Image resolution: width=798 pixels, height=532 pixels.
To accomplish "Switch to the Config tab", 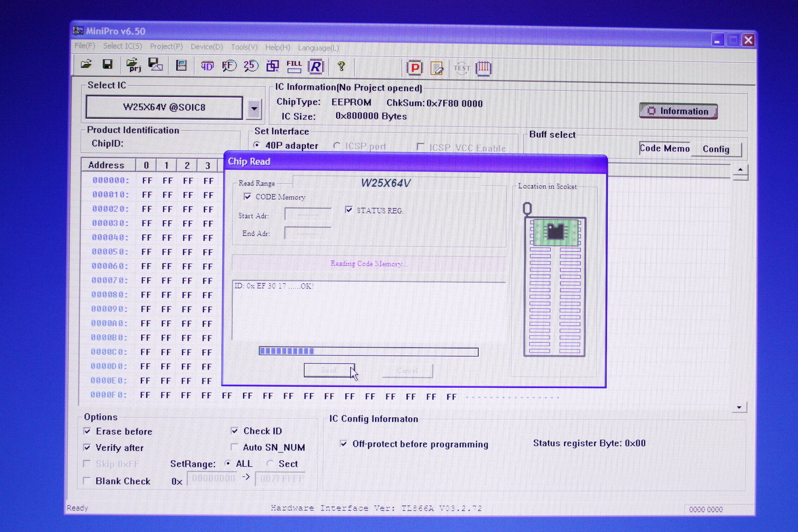I will pos(716,149).
